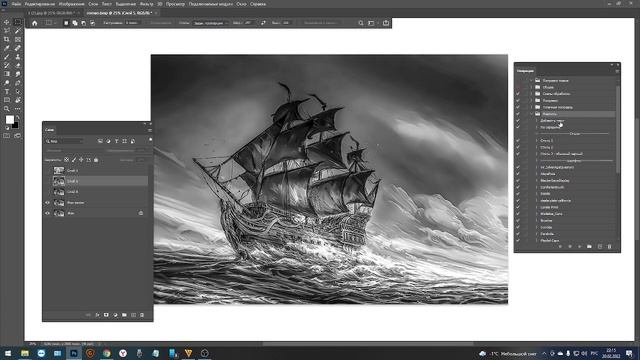Open Windows Start button
Screen dimensions: 640x360
coord(8,353)
